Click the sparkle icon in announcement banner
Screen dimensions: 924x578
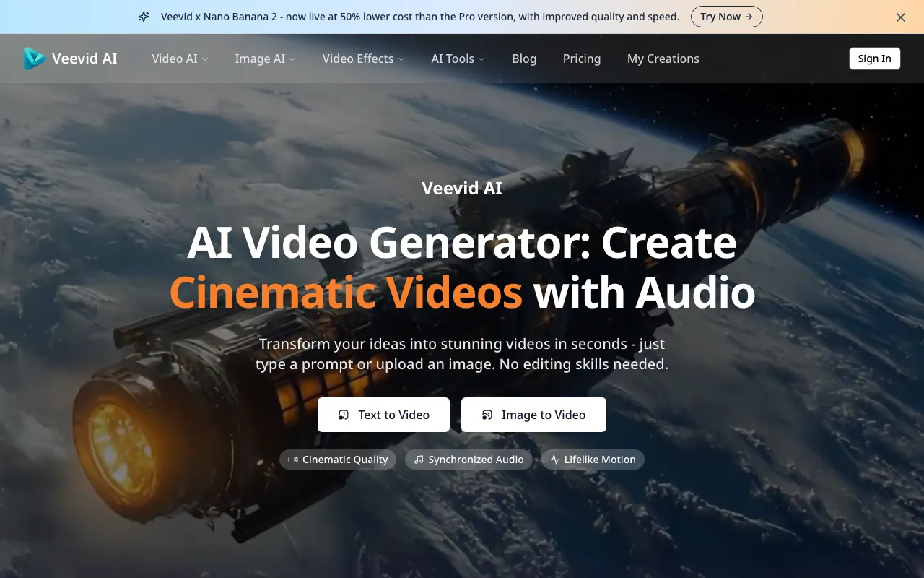(144, 17)
